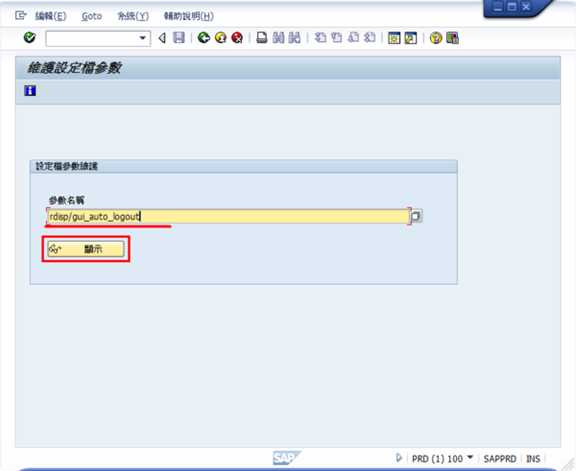Click the INS insert mode indicator

pos(533,459)
